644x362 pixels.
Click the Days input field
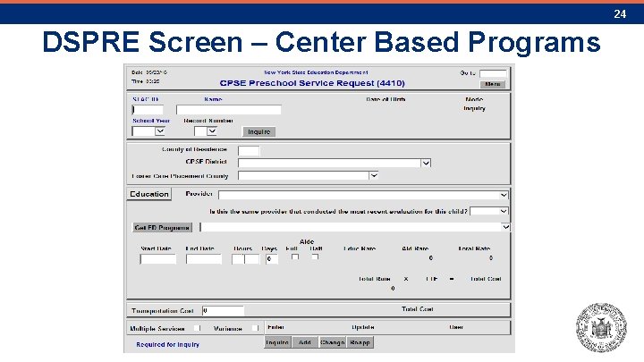click(x=272, y=259)
